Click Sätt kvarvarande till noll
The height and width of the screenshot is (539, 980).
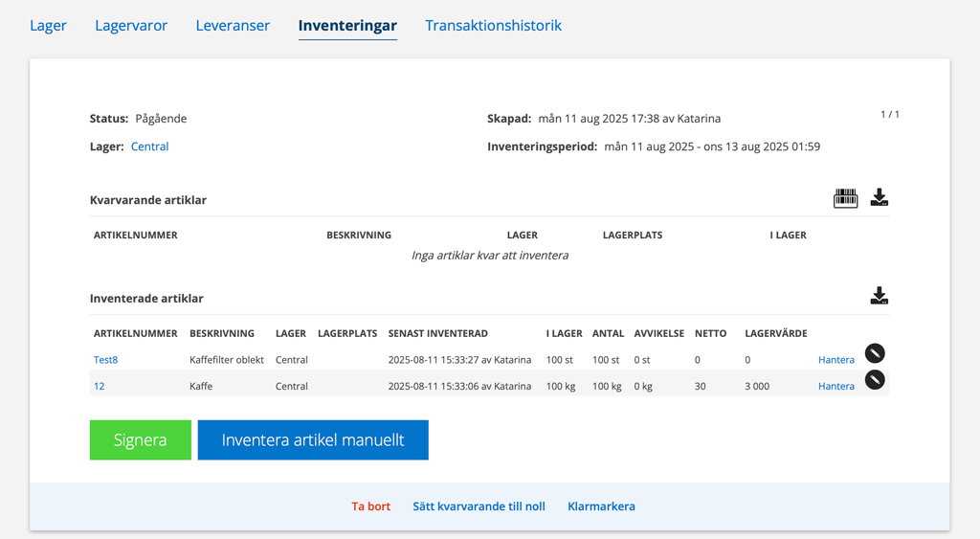[479, 506]
